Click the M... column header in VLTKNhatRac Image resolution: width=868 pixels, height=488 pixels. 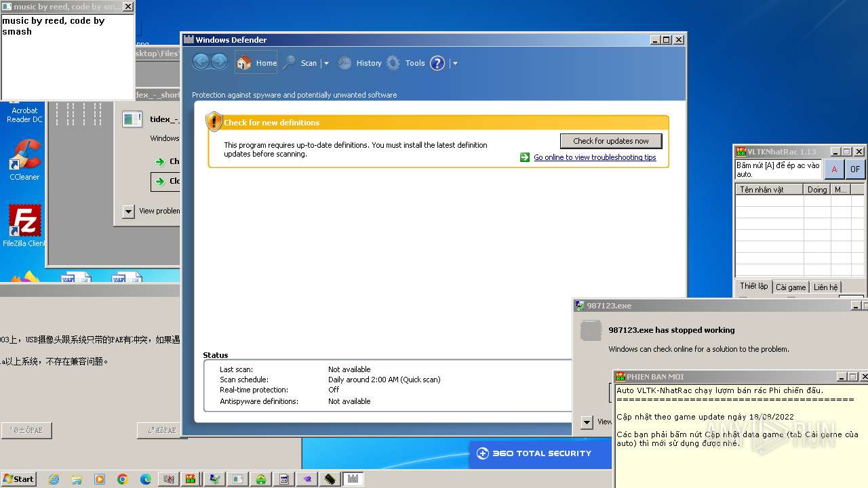[x=841, y=190]
